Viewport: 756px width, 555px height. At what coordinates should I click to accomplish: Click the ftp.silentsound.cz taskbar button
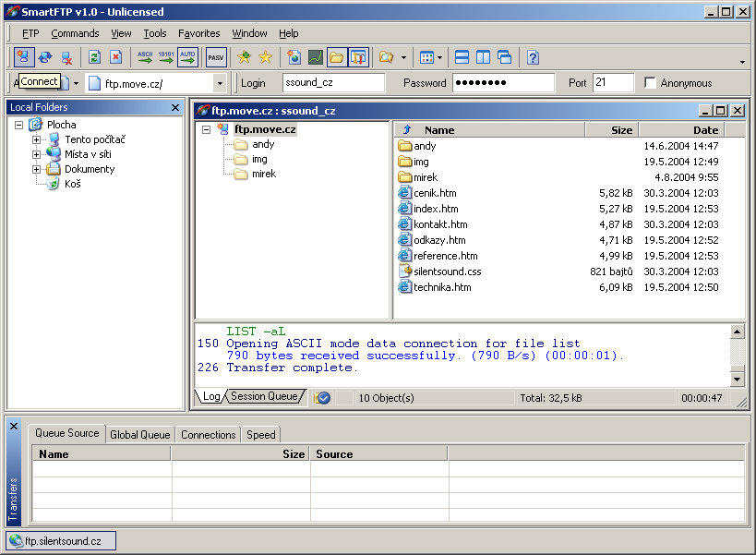(x=61, y=541)
